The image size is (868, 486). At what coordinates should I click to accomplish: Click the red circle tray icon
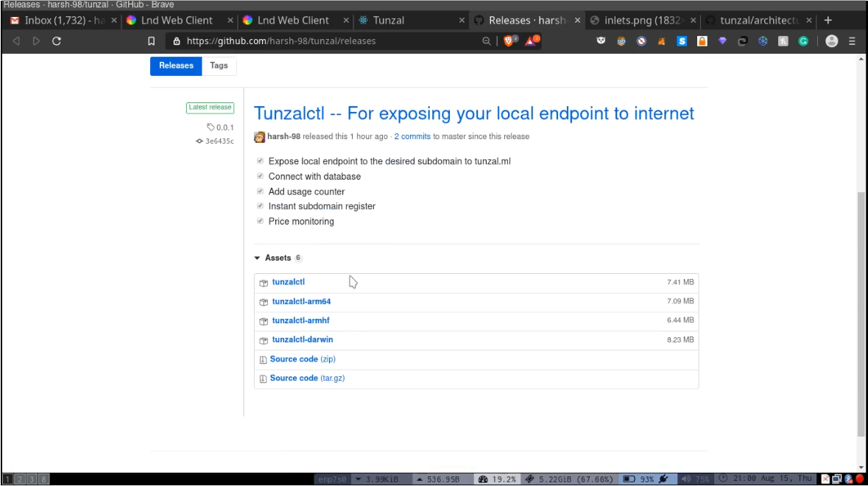point(860,479)
